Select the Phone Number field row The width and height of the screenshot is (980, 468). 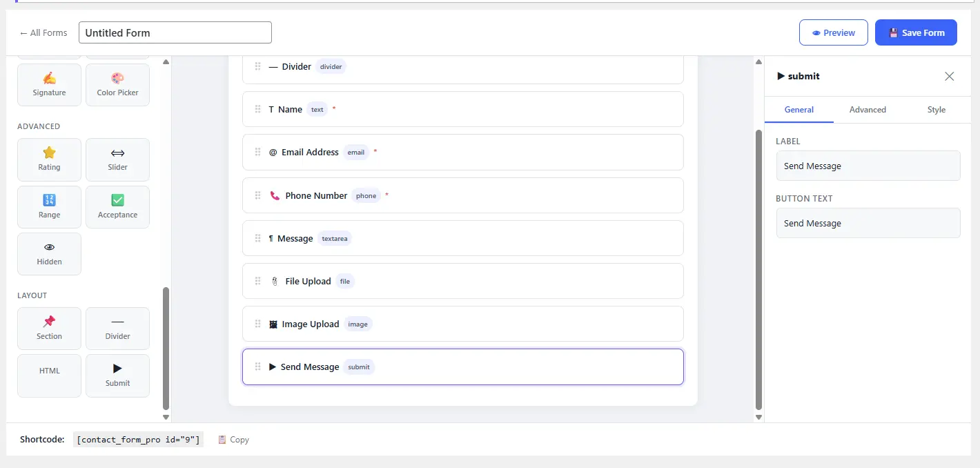(463, 195)
